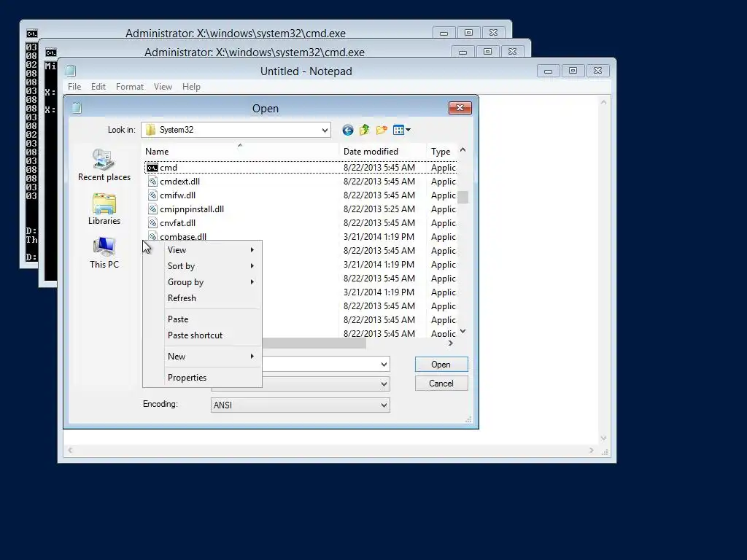
Task: Open the View Menu icon dropdown
Action: click(x=402, y=130)
